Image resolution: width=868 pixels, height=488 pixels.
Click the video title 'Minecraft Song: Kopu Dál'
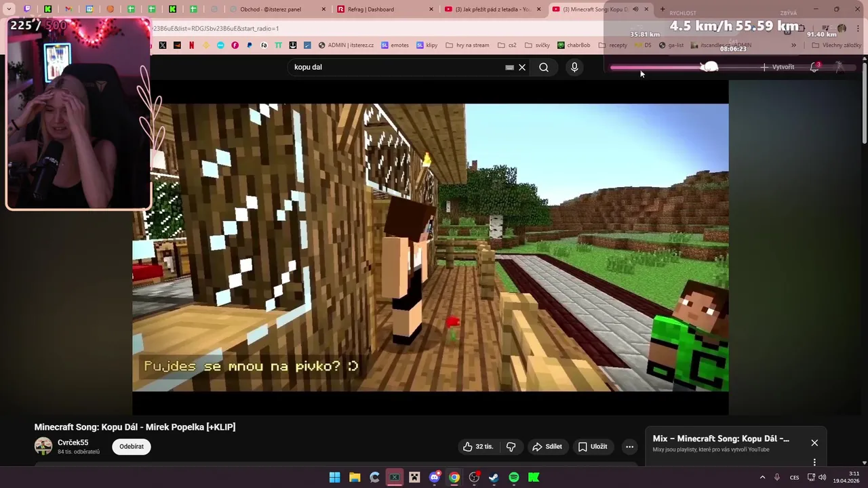click(x=135, y=427)
